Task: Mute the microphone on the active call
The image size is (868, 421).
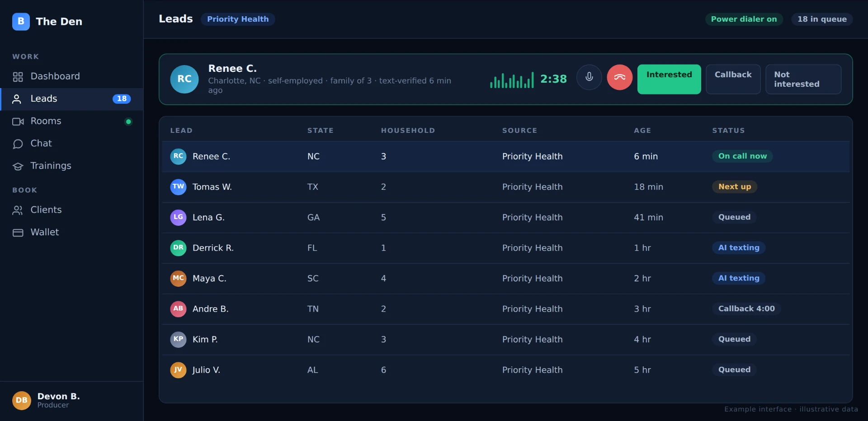Action: (589, 77)
